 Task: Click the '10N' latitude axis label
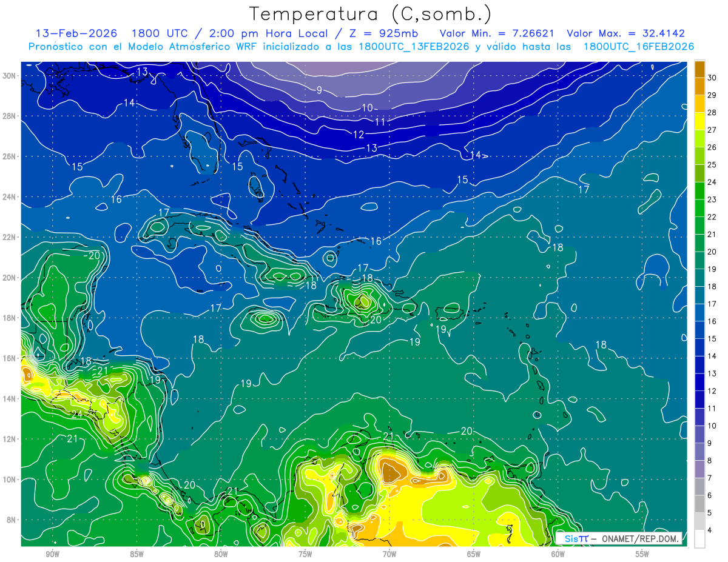click(x=10, y=480)
